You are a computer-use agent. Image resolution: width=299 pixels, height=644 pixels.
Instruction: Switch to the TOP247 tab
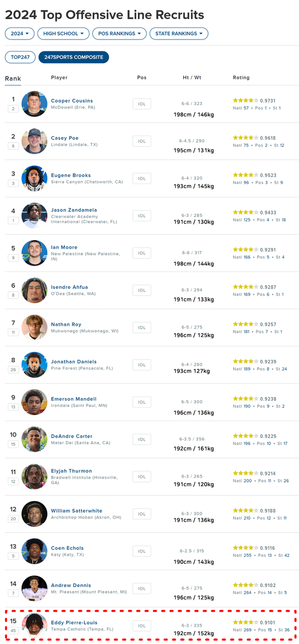[20, 57]
